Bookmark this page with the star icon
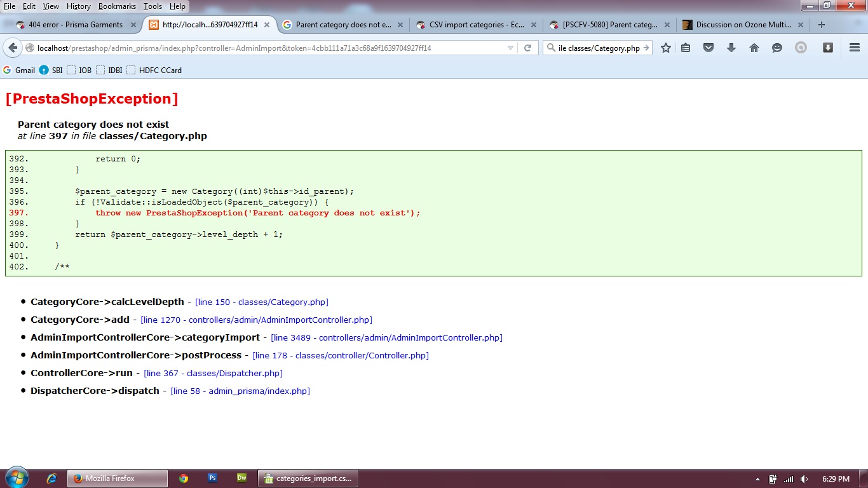The image size is (868, 488). click(x=666, y=48)
